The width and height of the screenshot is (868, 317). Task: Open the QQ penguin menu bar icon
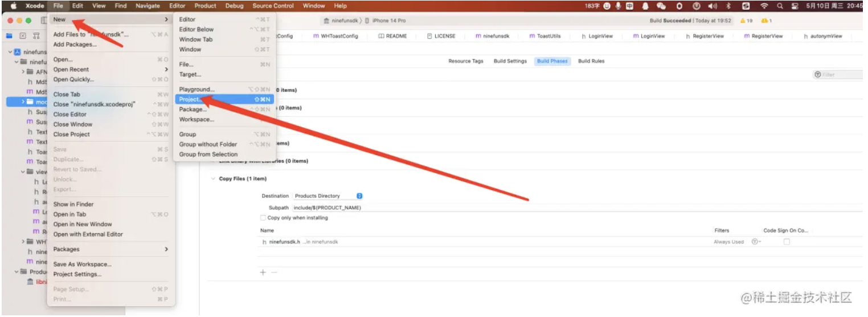click(x=645, y=6)
